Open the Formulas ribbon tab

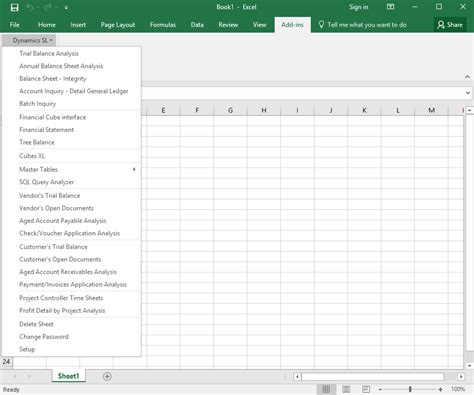tap(163, 25)
